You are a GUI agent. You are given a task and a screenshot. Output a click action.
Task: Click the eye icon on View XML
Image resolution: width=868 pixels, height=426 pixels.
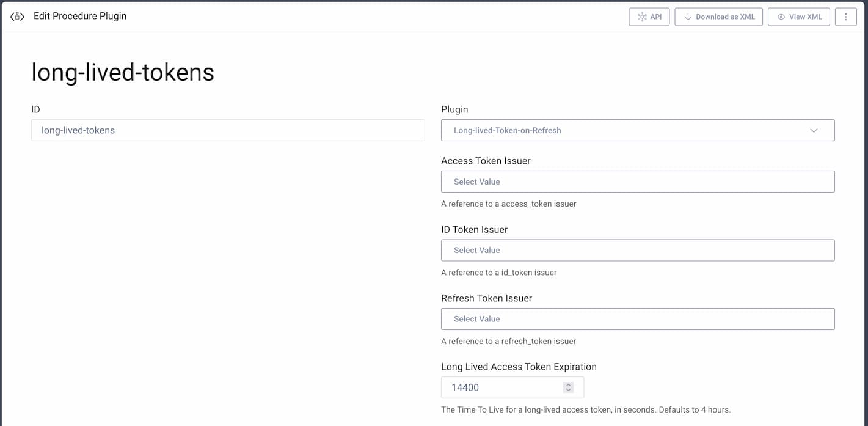[781, 17]
